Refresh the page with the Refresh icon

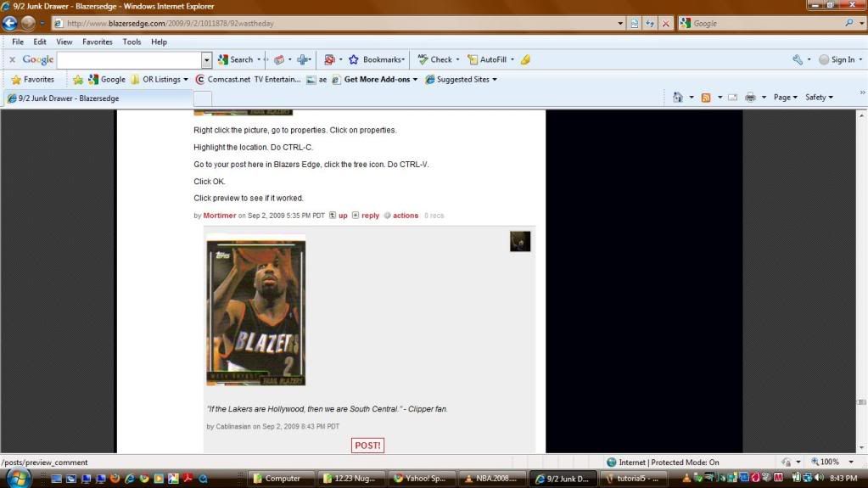(650, 23)
